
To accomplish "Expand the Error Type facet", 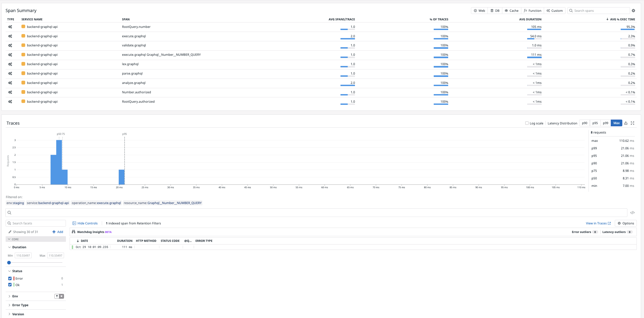I will point(10,305).
